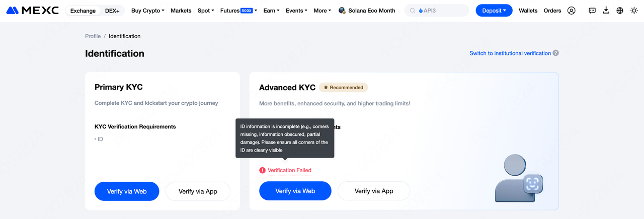Screen dimensions: 644x219
Task: Click the Profile breadcrumb link
Action: click(x=93, y=36)
